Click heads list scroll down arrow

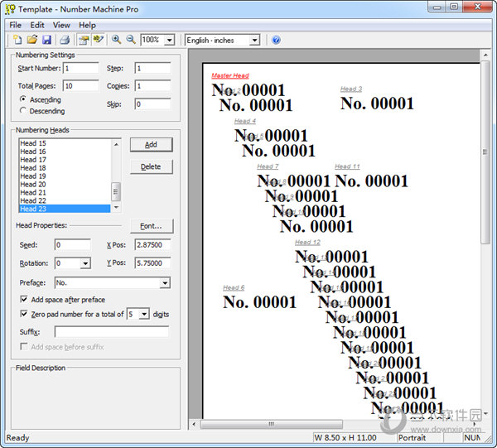coord(116,207)
